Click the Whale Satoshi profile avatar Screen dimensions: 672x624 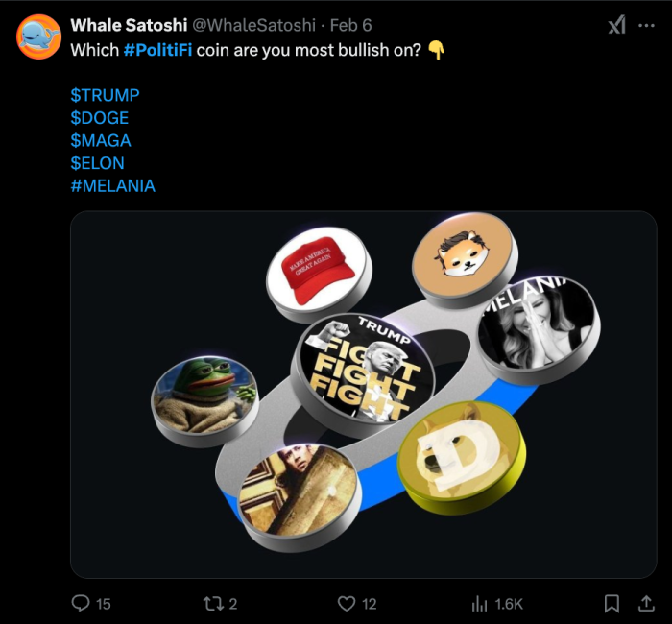39,37
